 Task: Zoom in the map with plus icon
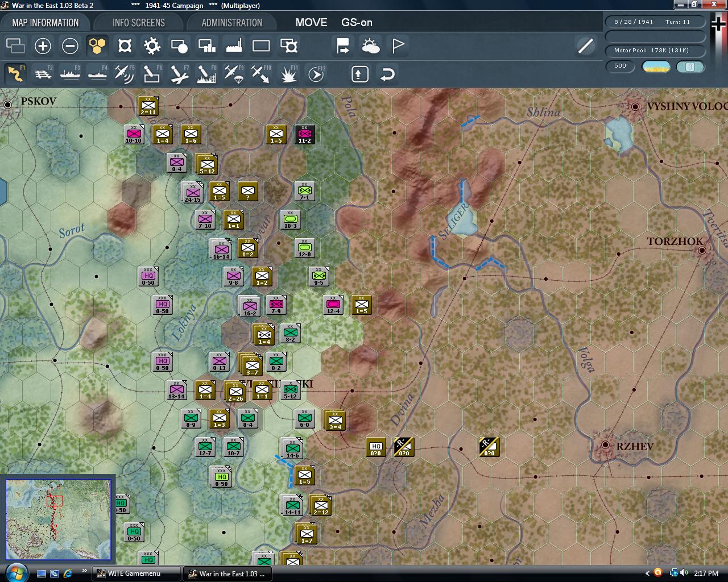[x=43, y=46]
